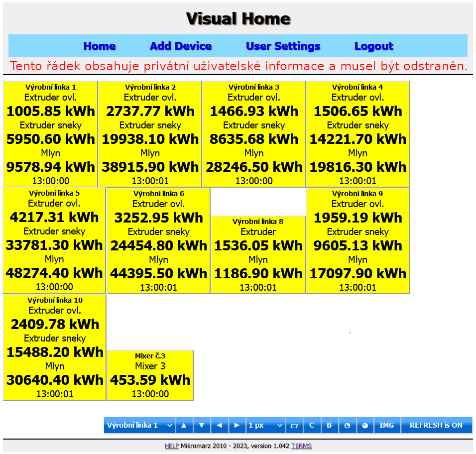Open User Settings from navigation bar
The height and width of the screenshot is (454, 476).
coord(283,46)
